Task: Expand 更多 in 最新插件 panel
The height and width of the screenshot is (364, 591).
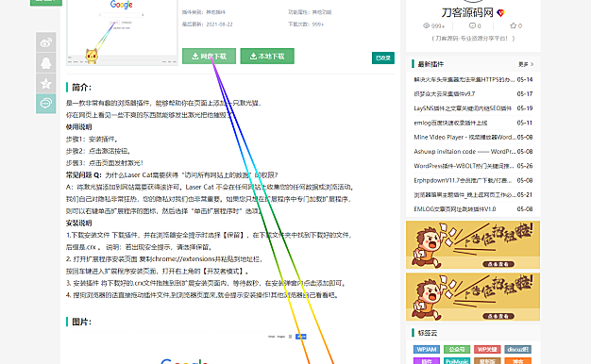Action: pos(526,64)
